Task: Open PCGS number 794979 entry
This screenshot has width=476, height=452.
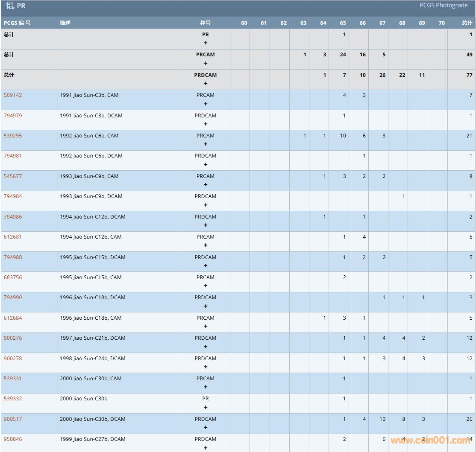Action: pyautogui.click(x=13, y=116)
